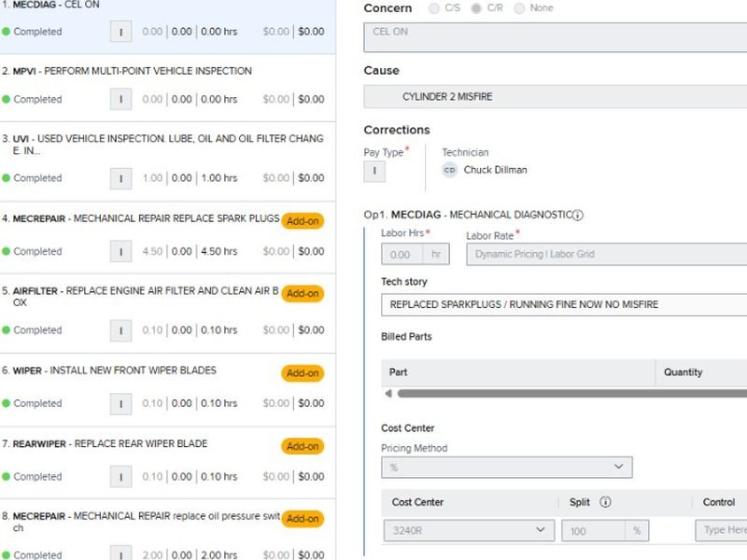Click pay type I button for spark plugs repair

[121, 251]
